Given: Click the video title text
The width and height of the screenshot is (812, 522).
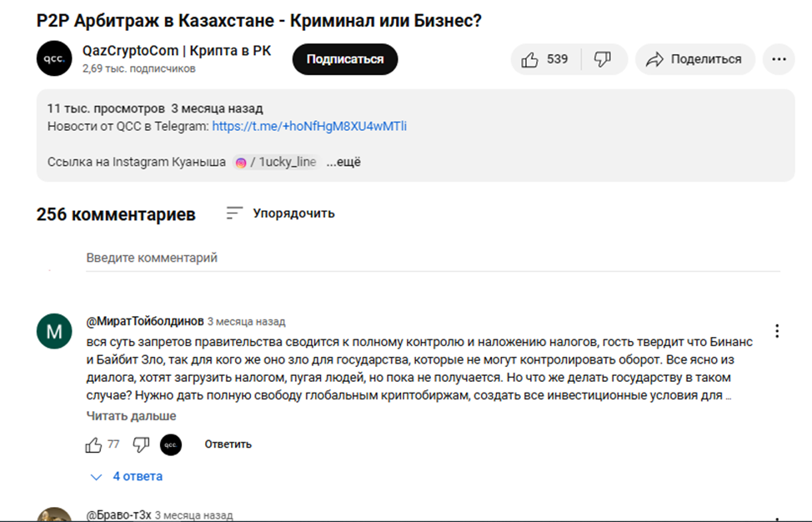Looking at the screenshot, I should tap(259, 21).
